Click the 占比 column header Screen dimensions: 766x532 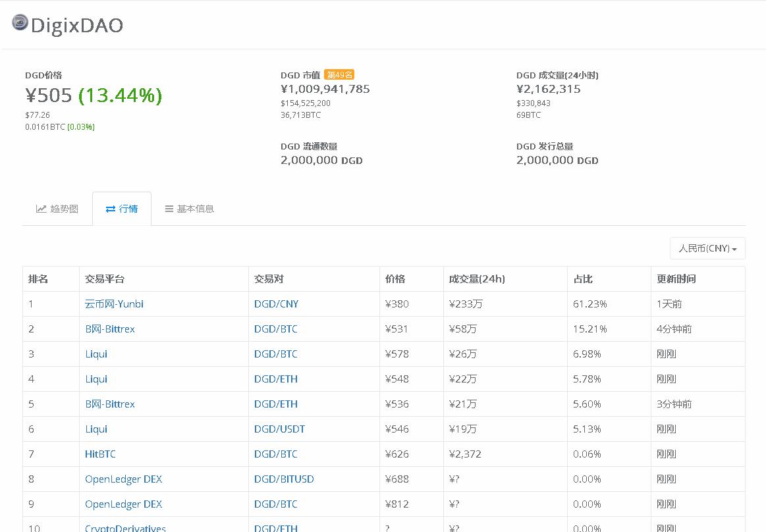(x=583, y=279)
